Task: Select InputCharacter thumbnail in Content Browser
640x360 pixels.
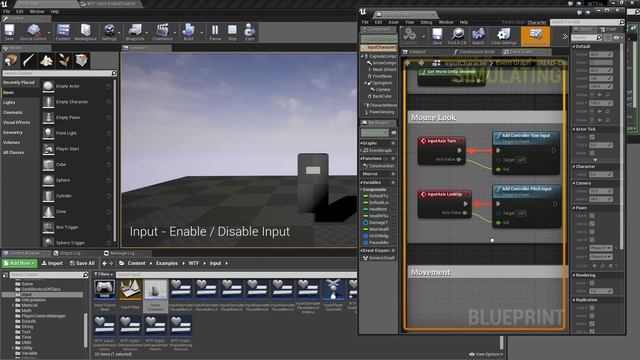Action: tap(156, 296)
